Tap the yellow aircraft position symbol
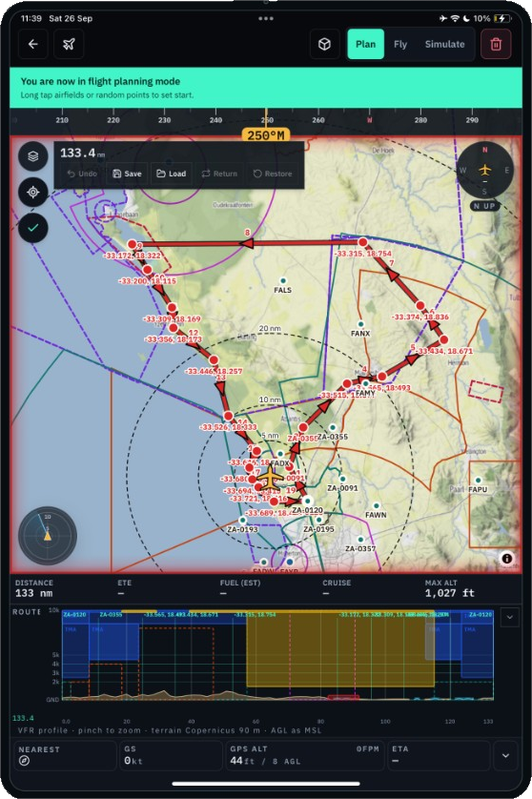This screenshot has width=532, height=799. [x=271, y=478]
